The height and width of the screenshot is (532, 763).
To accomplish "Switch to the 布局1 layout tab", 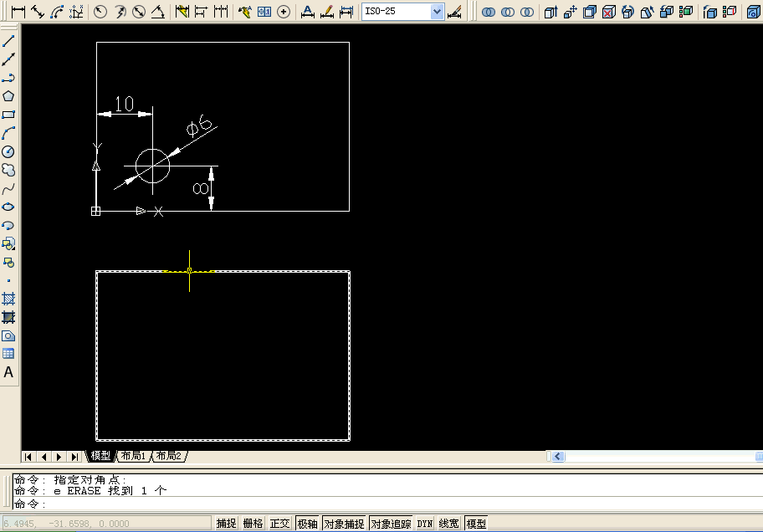I will [133, 456].
